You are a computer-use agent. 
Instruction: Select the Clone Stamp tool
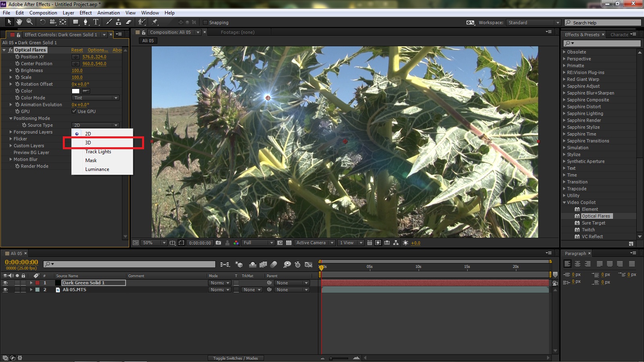pos(118,22)
